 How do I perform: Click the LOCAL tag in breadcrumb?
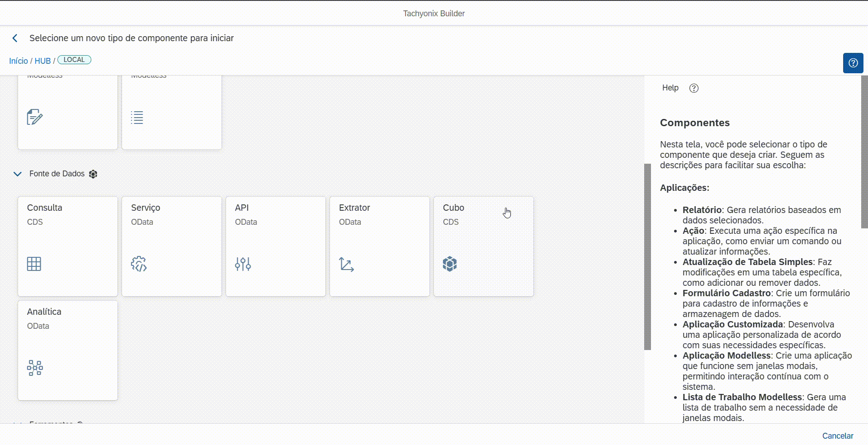pyautogui.click(x=74, y=60)
